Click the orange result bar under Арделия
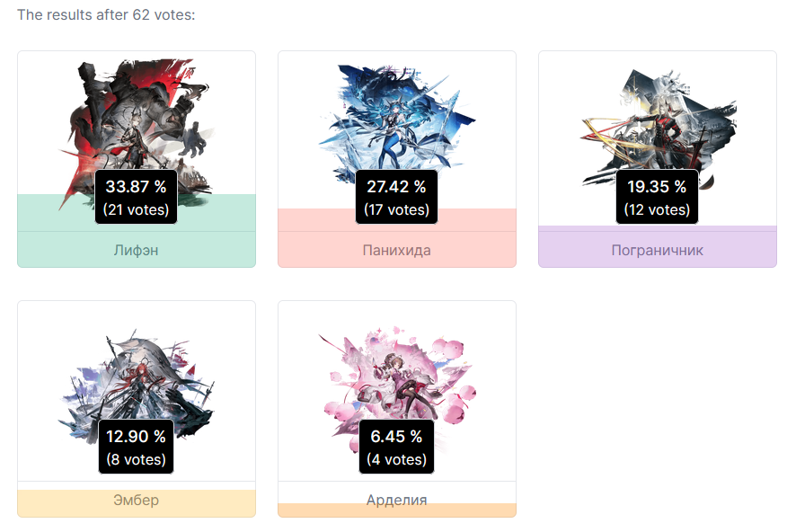Image resolution: width=787 pixels, height=532 pixels. [x=396, y=511]
